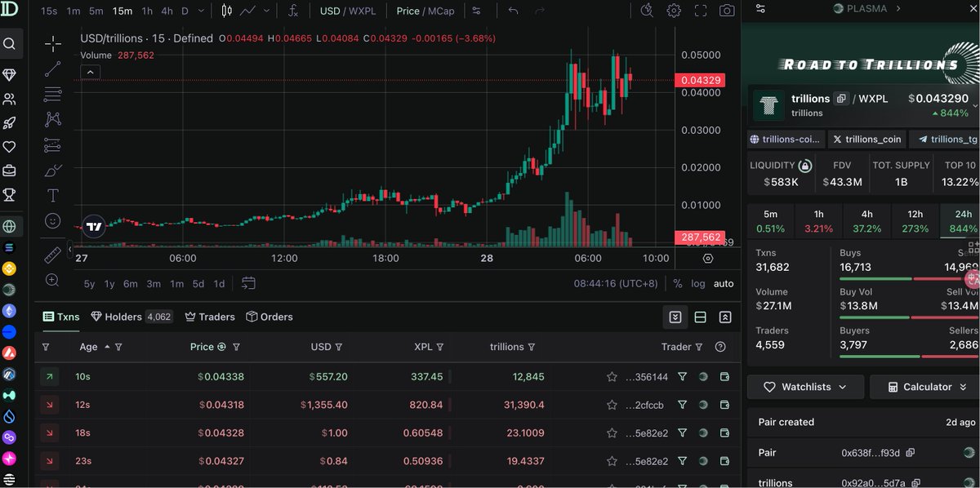This screenshot has height=488, width=980.
Task: Toggle auto scale on chart
Action: (x=724, y=283)
